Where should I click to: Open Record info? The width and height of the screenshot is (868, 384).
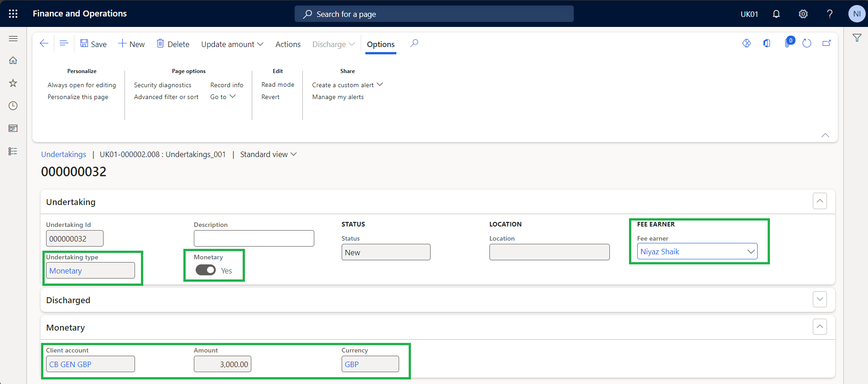(x=227, y=85)
